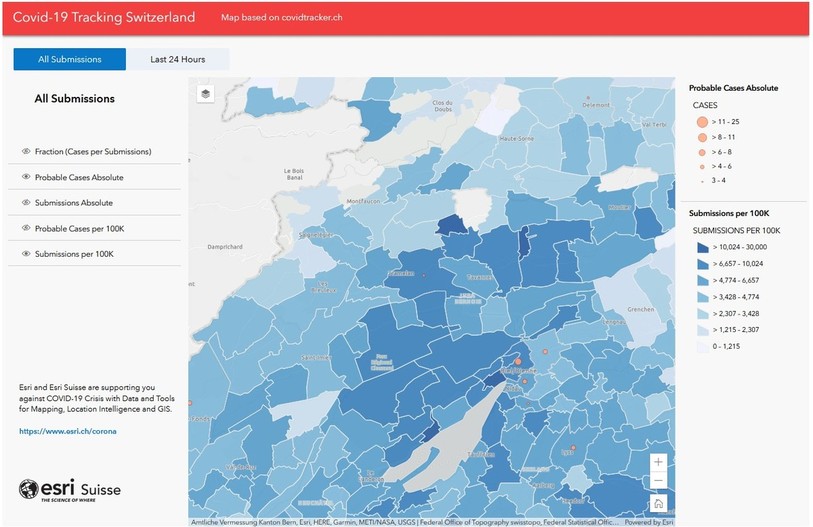Click the 'Powered by Esri' attribution
813x527 pixels.
tap(649, 522)
